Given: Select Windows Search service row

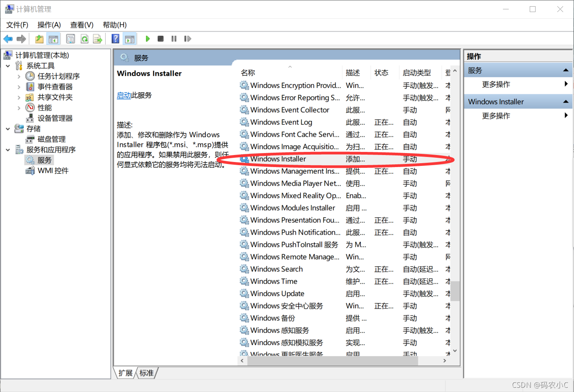Looking at the screenshot, I should tap(344, 269).
